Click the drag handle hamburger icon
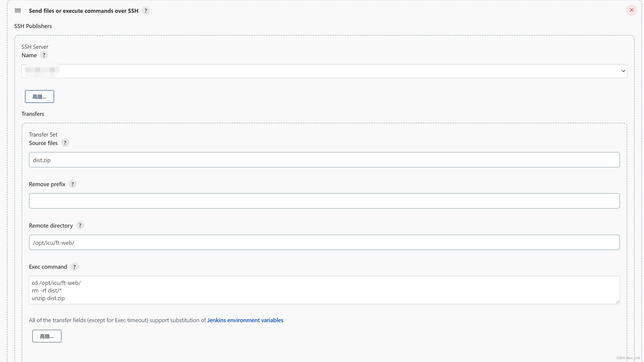Screen dimensions: 644x362 click(18, 11)
